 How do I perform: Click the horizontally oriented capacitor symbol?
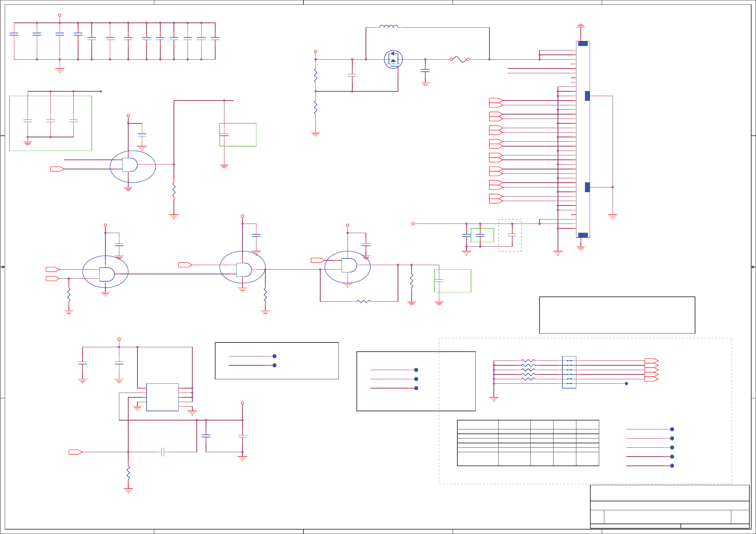click(163, 452)
